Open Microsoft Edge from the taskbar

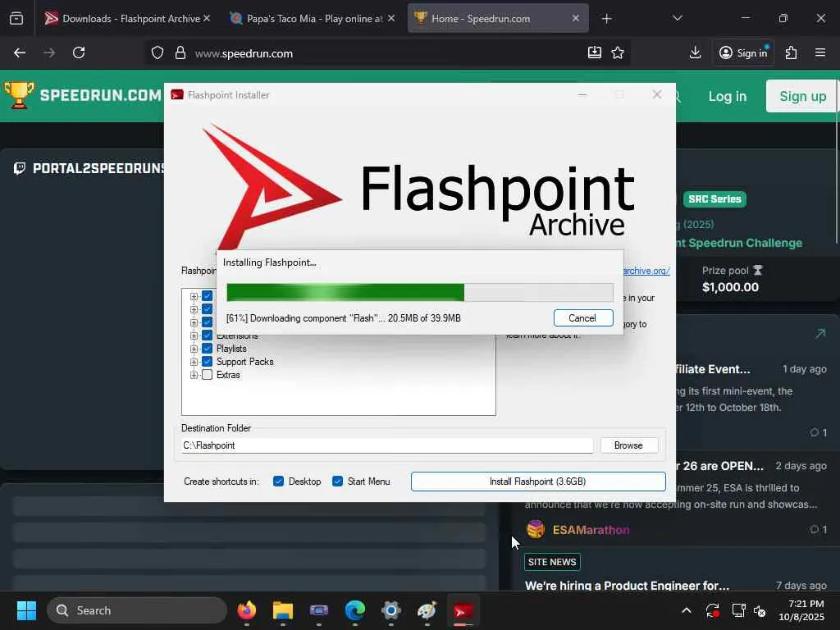click(354, 610)
